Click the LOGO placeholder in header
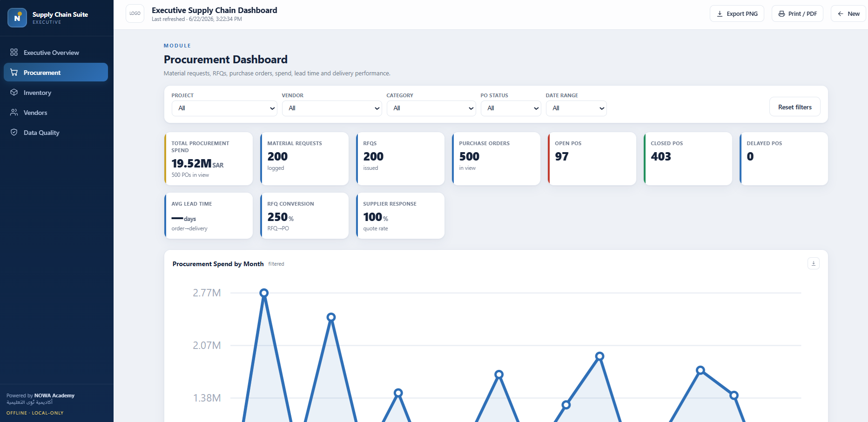868x422 pixels. [x=135, y=13]
